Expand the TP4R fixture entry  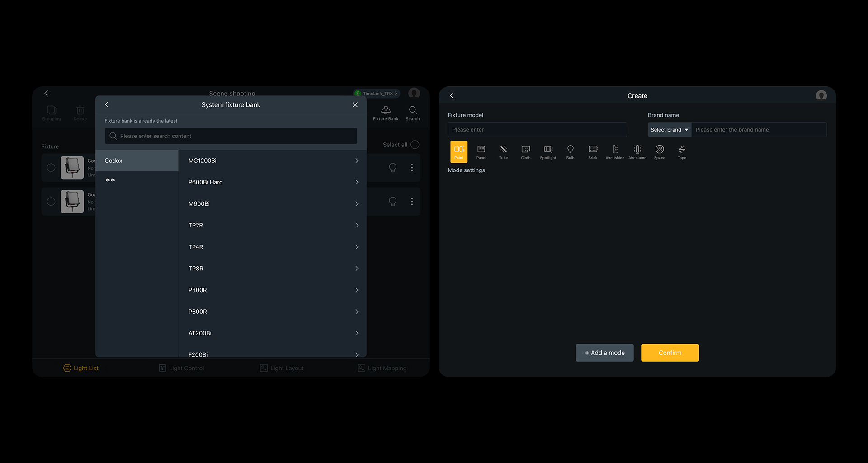273,247
